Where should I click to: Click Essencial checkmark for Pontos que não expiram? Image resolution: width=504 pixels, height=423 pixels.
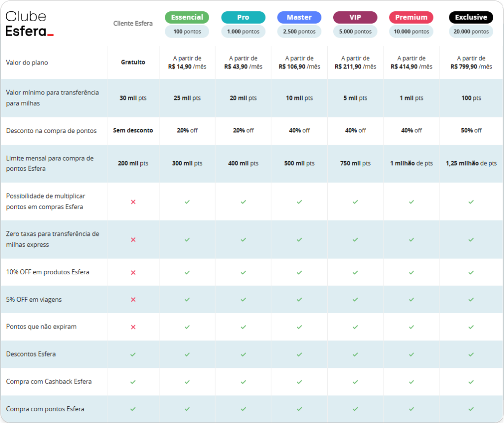click(187, 327)
